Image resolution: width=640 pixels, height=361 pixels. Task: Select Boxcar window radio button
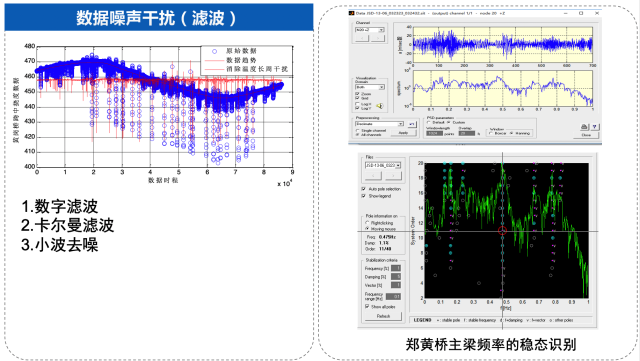[x=491, y=133]
